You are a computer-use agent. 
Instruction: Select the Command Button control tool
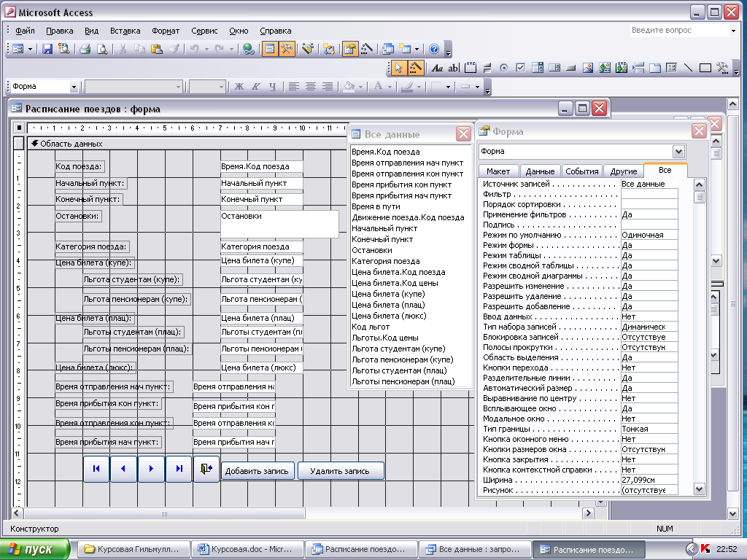[570, 68]
